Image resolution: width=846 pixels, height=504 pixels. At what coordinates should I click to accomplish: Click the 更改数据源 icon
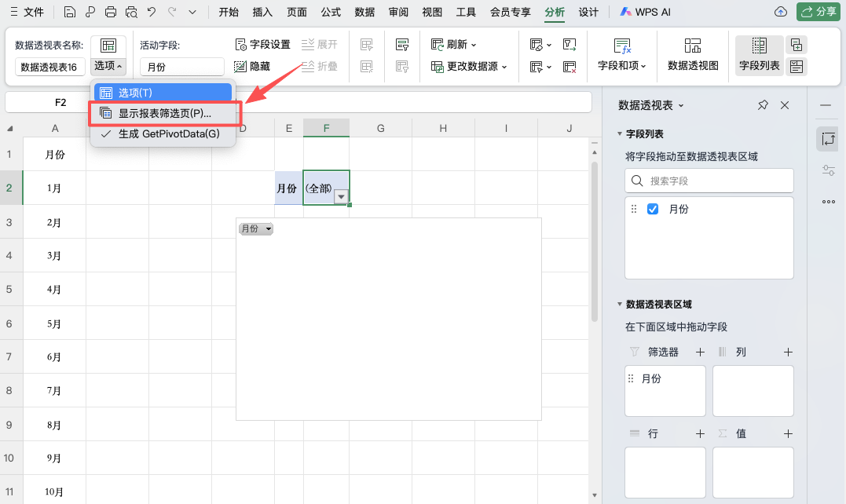click(x=438, y=66)
